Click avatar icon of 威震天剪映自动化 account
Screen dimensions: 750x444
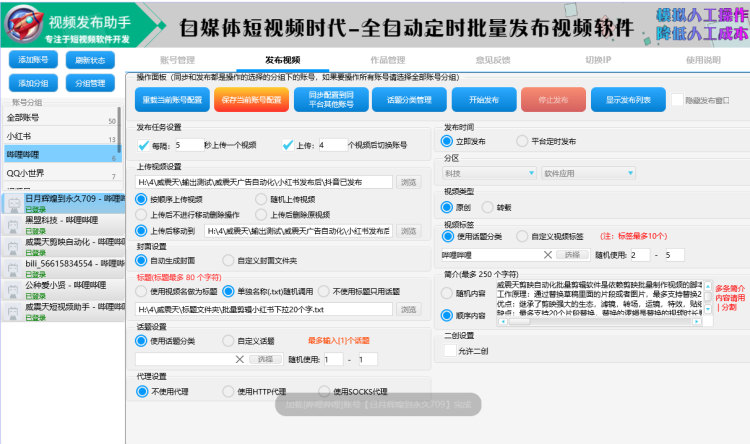(x=13, y=247)
